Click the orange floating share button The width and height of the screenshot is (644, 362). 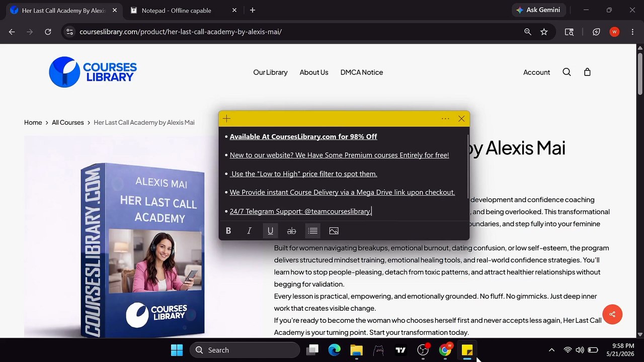(612, 314)
